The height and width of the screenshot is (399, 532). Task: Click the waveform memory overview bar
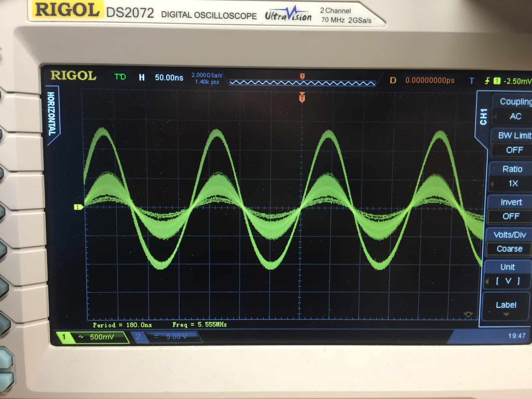coord(303,83)
